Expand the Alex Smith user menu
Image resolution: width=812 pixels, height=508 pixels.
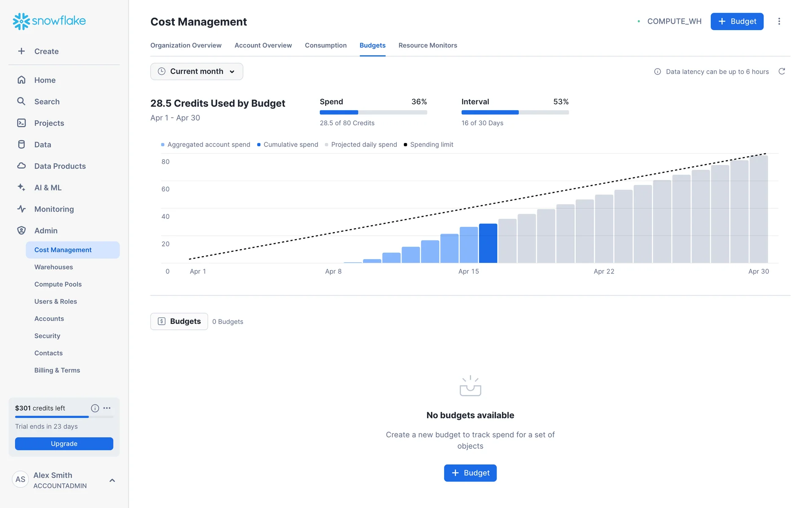[112, 480]
